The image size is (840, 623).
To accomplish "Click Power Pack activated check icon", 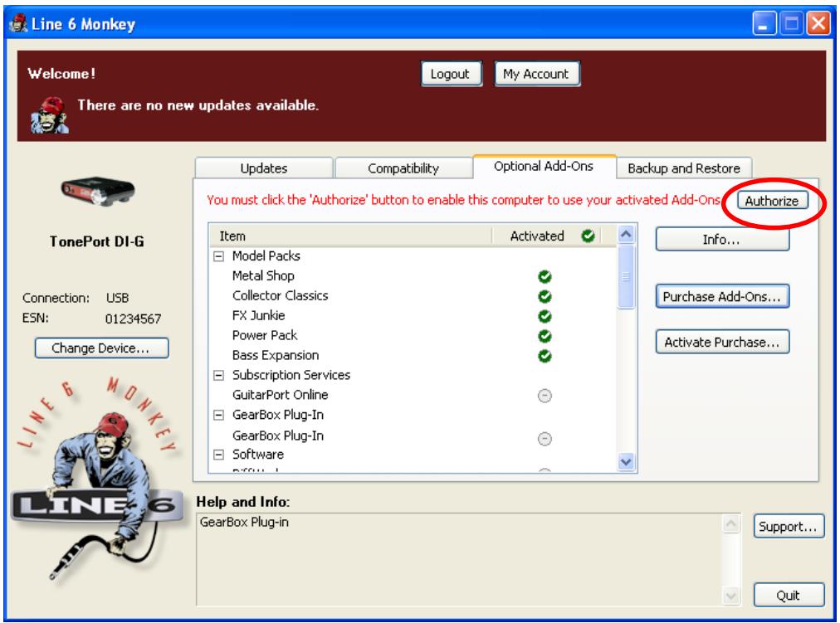I will 545,336.
